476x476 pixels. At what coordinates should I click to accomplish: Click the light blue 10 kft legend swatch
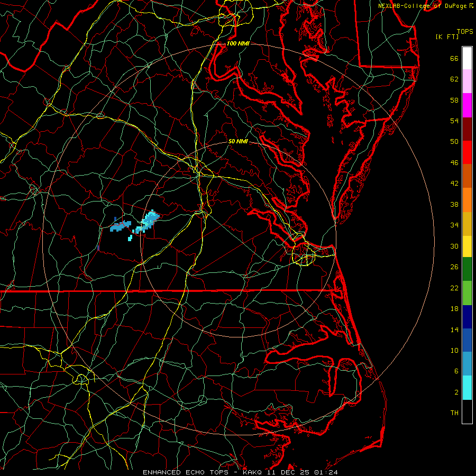point(467,364)
